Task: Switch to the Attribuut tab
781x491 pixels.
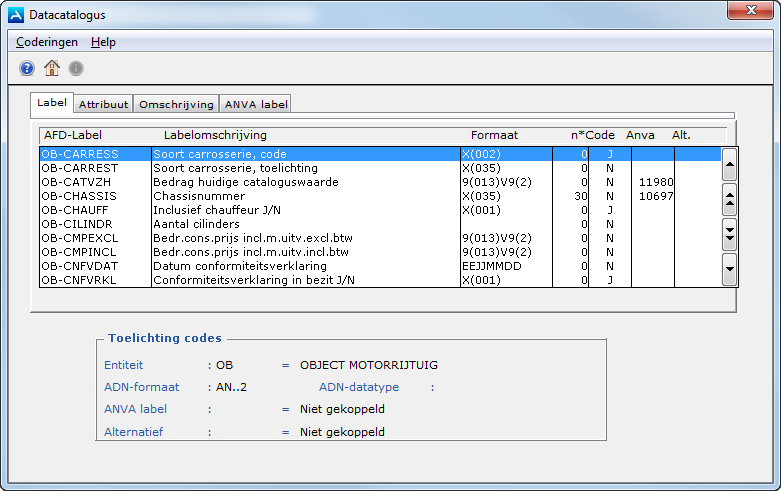Action: pos(103,104)
